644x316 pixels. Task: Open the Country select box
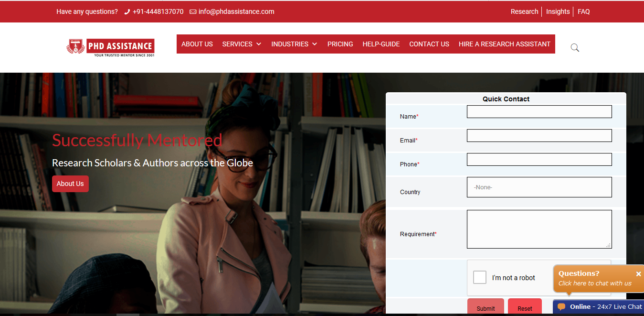coord(539,187)
